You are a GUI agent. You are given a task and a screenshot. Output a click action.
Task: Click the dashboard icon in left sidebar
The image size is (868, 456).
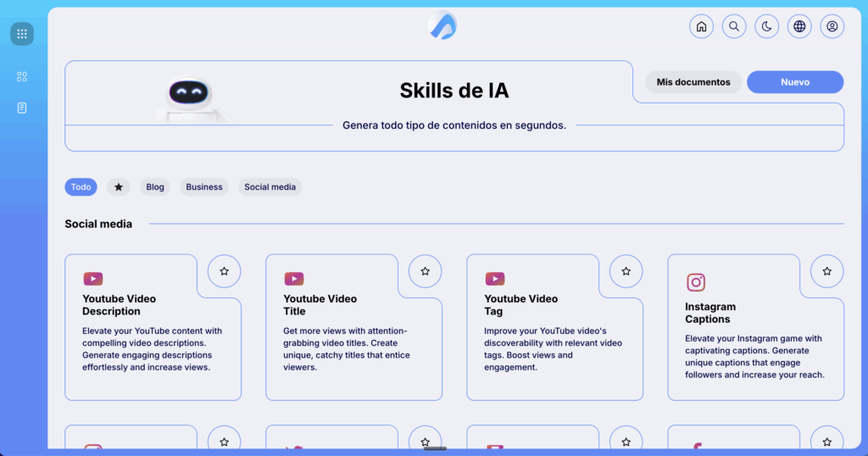(22, 76)
